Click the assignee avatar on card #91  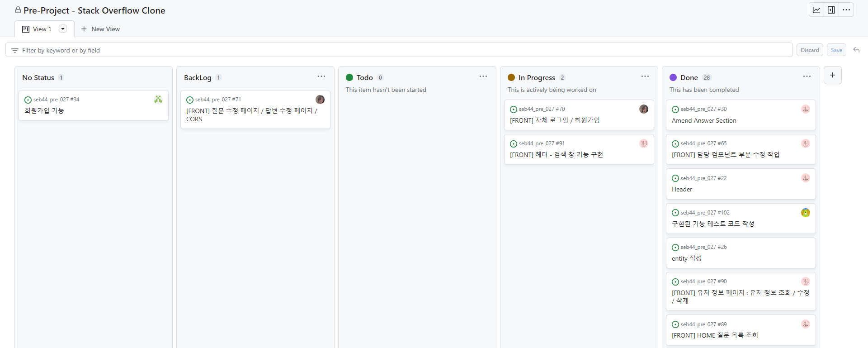point(644,143)
